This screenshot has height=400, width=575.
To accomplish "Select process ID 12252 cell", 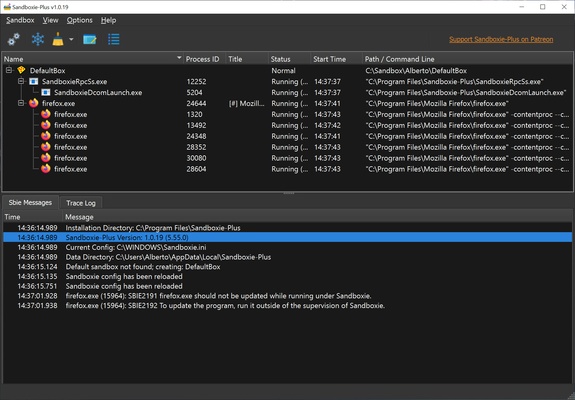I will (196, 81).
